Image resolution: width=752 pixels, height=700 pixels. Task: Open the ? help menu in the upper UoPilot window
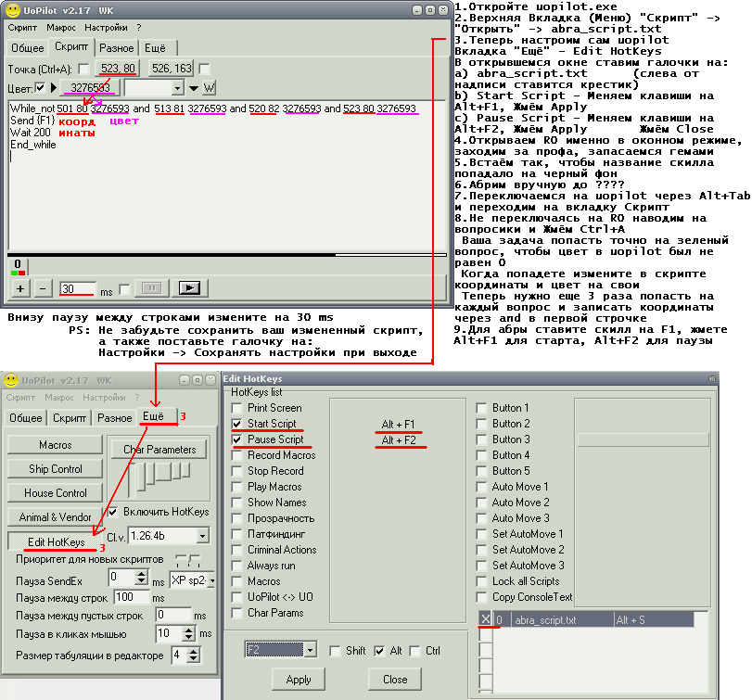point(139,28)
